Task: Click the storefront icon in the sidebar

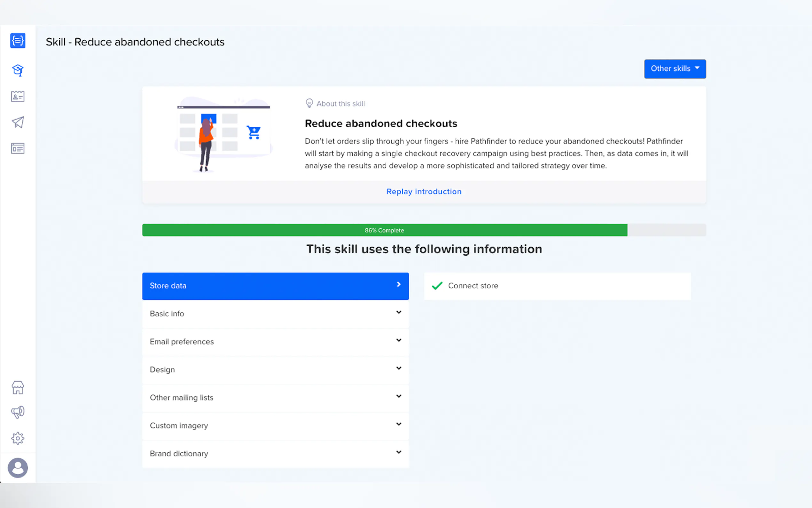Action: [18, 387]
